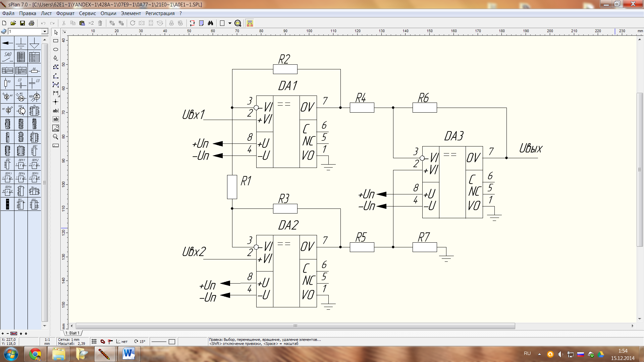Click the horizontal scrollbar of the canvas

coord(295,326)
